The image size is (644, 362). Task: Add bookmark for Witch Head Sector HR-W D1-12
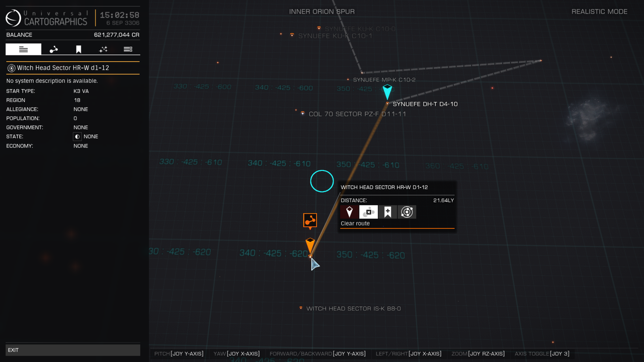[x=387, y=212]
